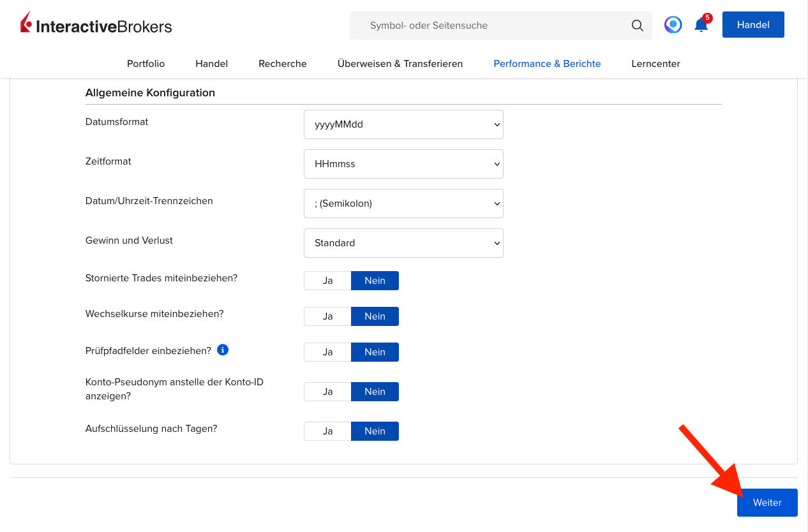Select Nein for Prüfpfadfelder einbeziehen
The width and height of the screenshot is (808, 532).
click(x=375, y=352)
